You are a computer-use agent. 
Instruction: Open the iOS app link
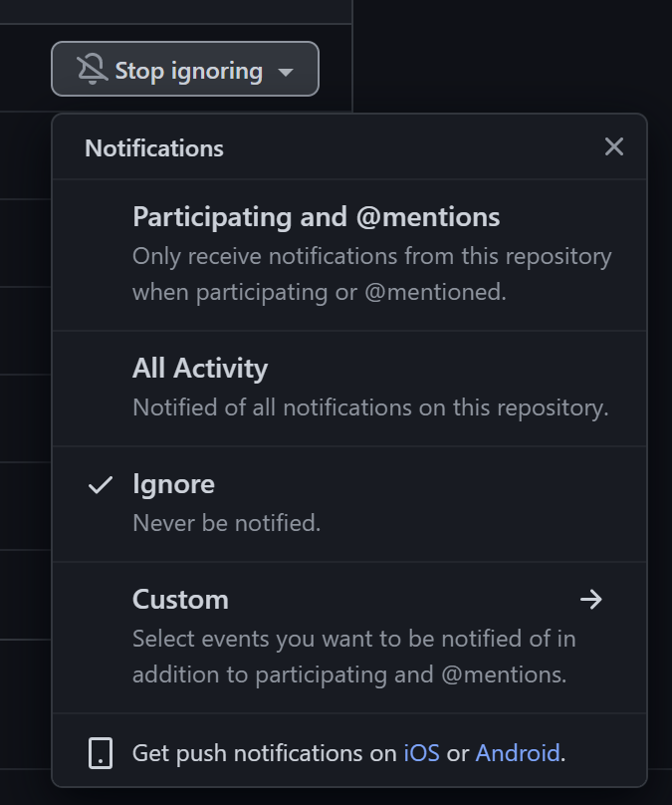422,753
